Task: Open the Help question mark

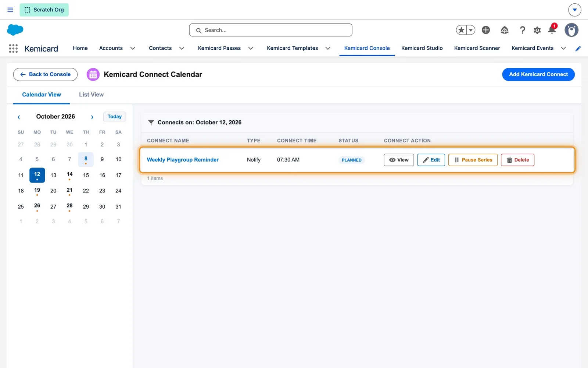Action: 522,30
